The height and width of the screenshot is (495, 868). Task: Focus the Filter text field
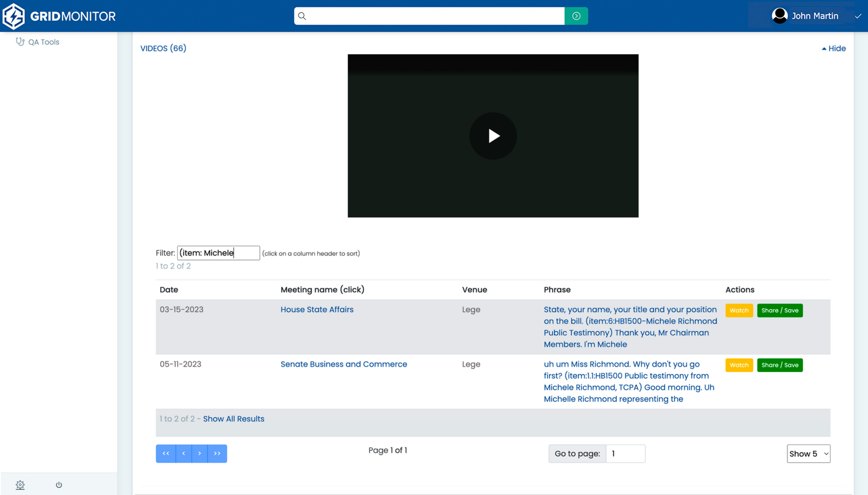click(x=218, y=253)
